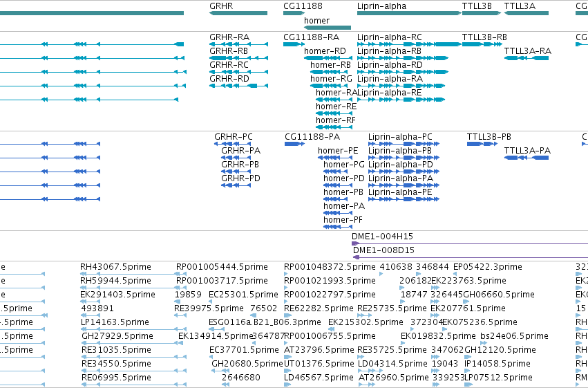
Task: Click the GH06660.5prime EST label
Action: coord(499,294)
